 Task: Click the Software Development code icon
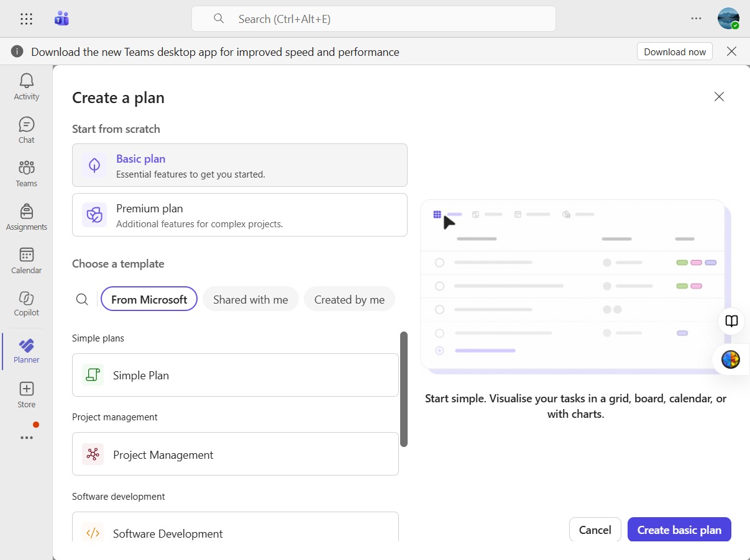tap(93, 532)
